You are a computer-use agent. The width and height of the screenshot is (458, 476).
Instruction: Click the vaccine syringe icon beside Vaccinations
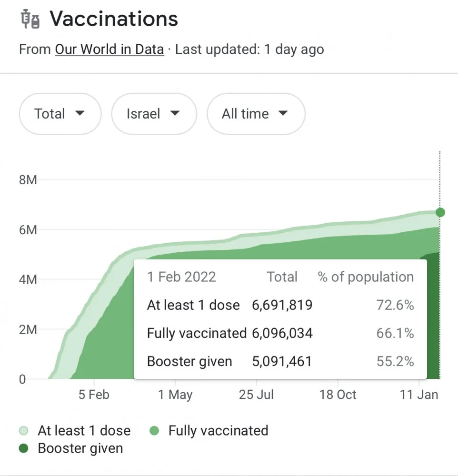(x=30, y=20)
